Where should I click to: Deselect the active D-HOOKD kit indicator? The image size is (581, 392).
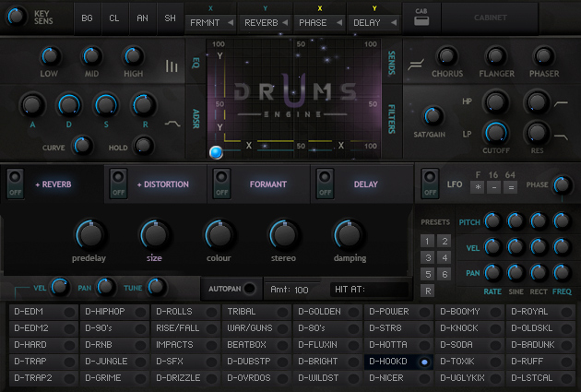tap(424, 362)
